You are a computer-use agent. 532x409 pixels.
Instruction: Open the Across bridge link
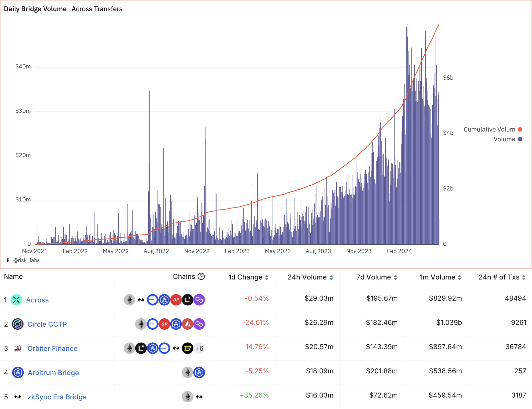pos(37,300)
